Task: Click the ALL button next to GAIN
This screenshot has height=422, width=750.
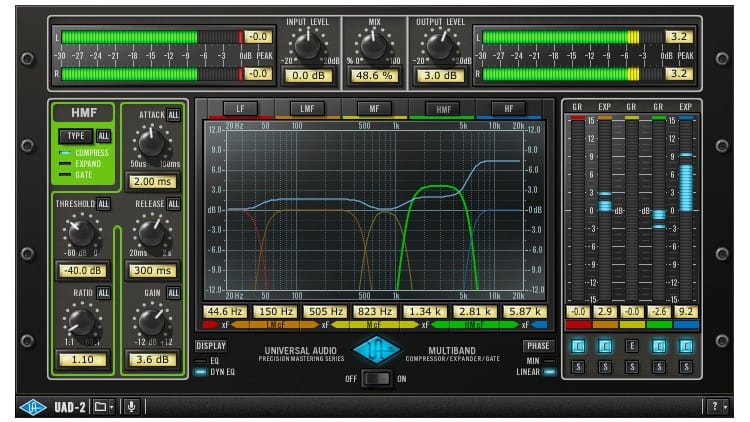Action: [x=173, y=293]
